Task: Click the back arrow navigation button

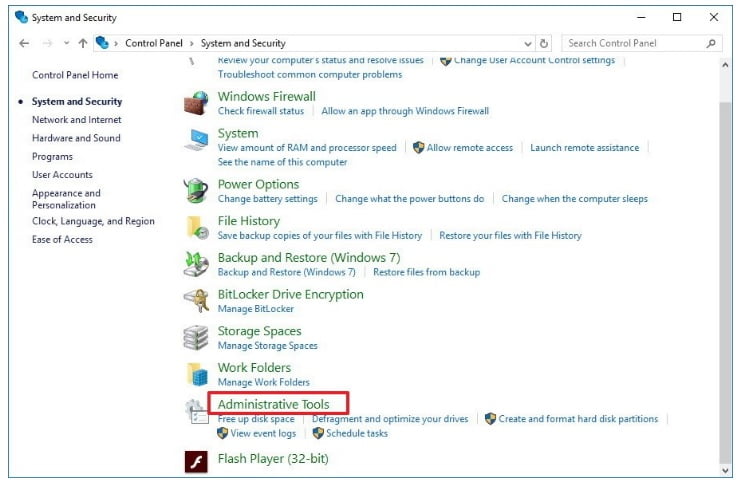Action: [24, 44]
